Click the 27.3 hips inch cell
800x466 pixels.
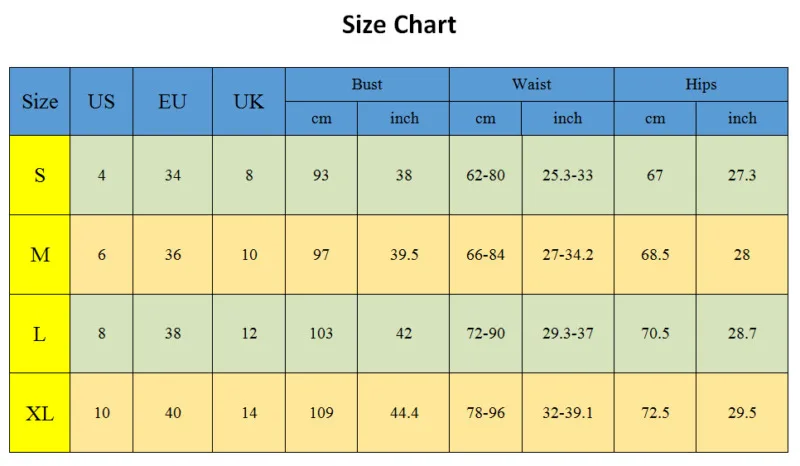(742, 175)
